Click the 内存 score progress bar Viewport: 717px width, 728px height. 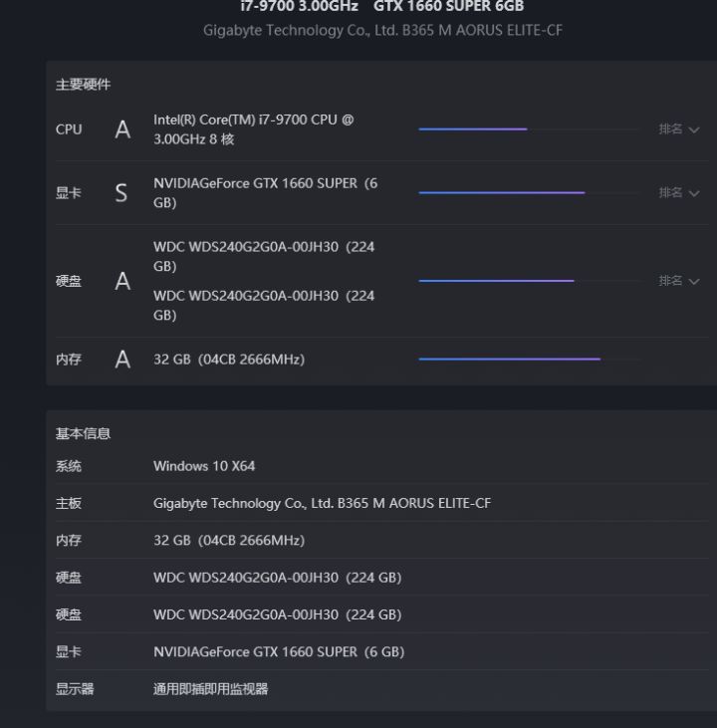tap(530, 359)
